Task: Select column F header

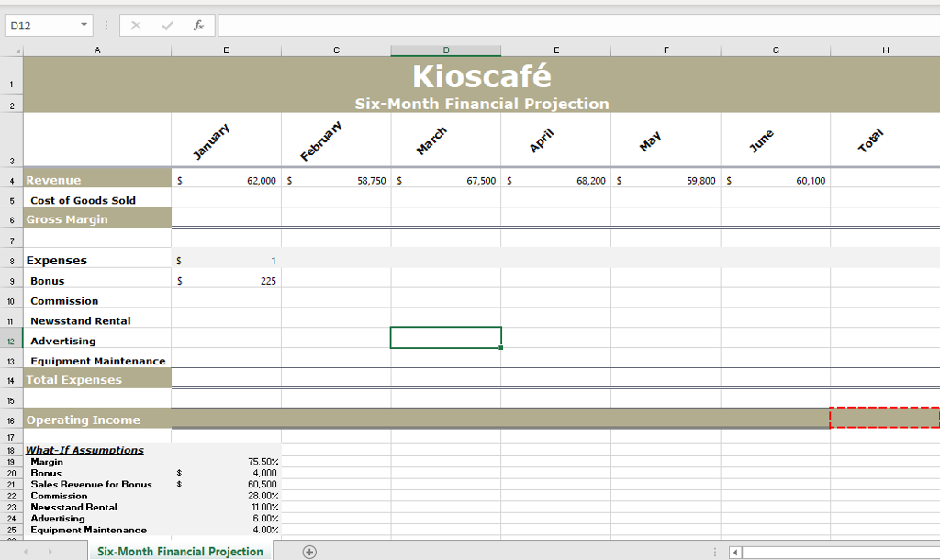Action: click(666, 50)
